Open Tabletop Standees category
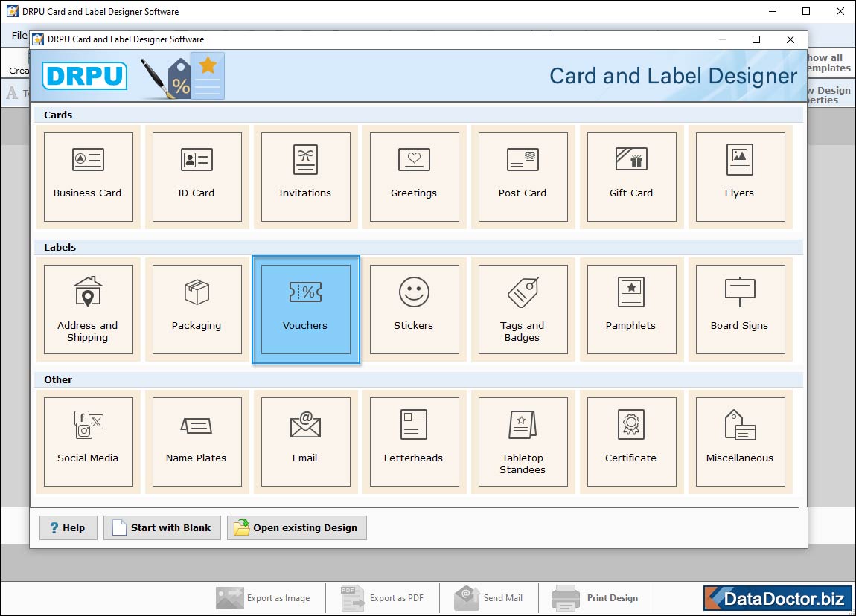856x616 pixels. click(523, 442)
